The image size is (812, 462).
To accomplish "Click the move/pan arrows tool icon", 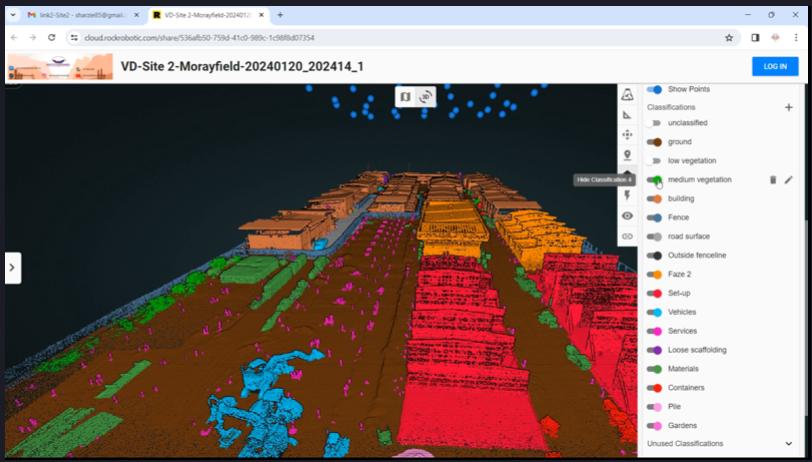I will pos(627,135).
